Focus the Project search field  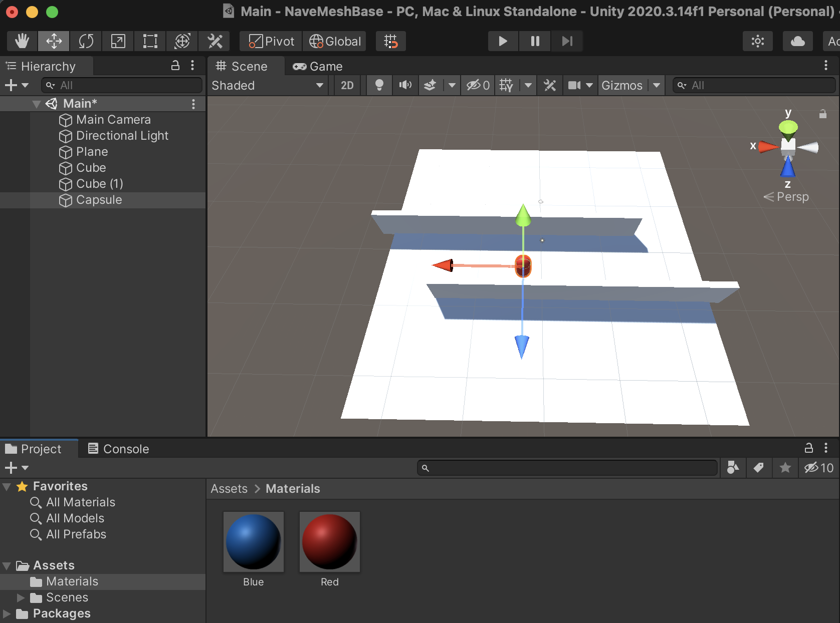[567, 468]
